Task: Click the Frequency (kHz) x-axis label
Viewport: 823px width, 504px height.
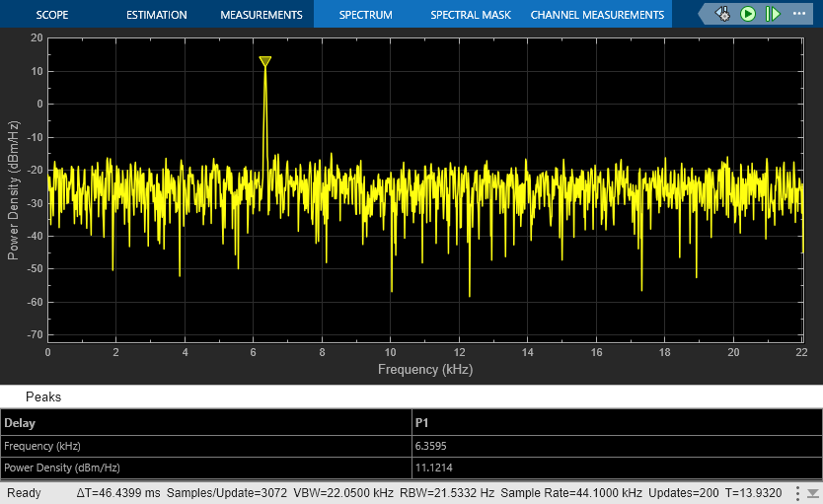Action: coord(424,370)
